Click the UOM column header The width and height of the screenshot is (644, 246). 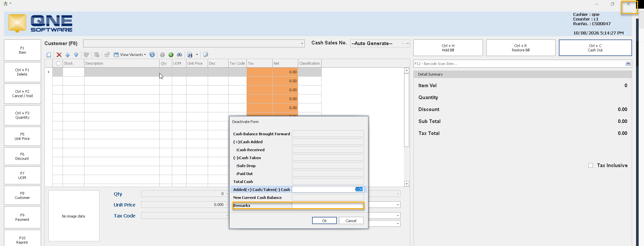tap(179, 63)
